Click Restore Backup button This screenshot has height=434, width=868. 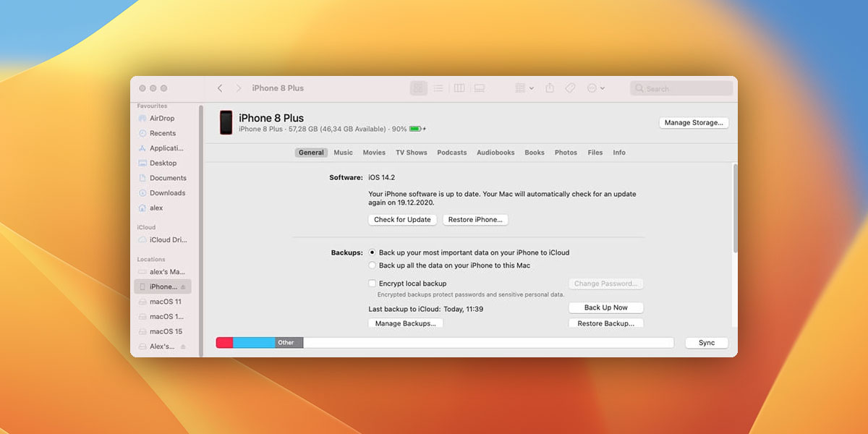606,323
